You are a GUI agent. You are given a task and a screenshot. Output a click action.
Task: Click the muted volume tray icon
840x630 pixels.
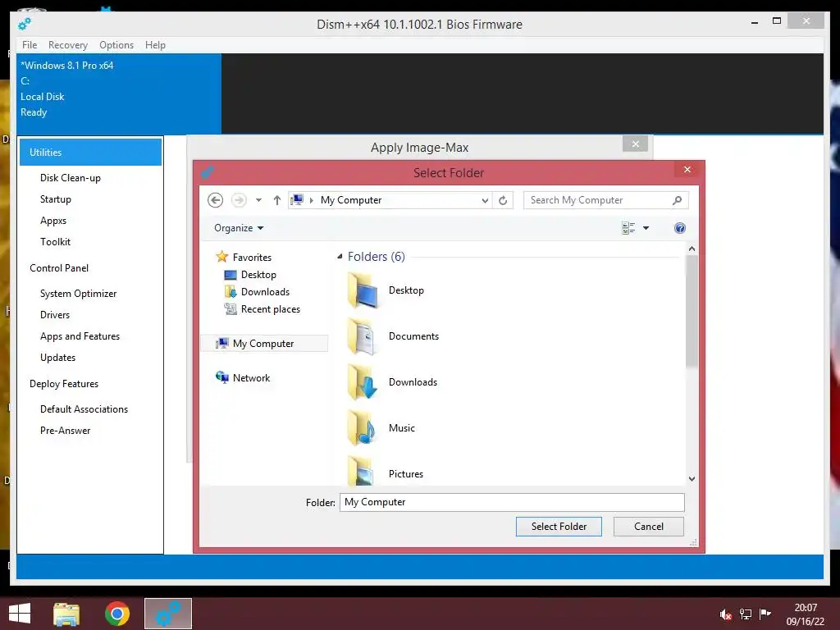(x=726, y=614)
